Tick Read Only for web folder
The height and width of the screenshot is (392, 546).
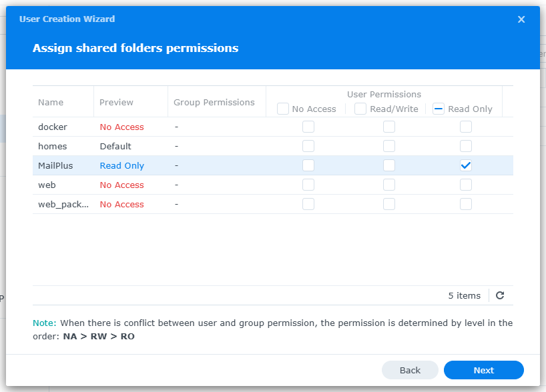466,185
